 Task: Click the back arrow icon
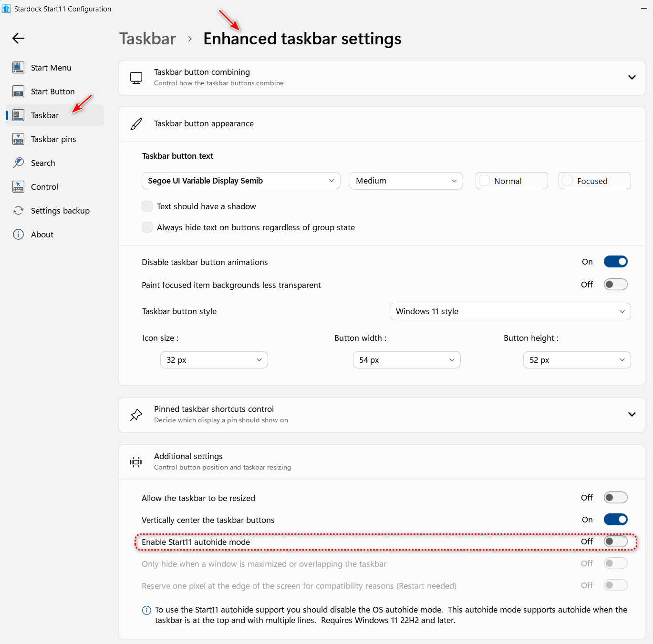coord(18,38)
